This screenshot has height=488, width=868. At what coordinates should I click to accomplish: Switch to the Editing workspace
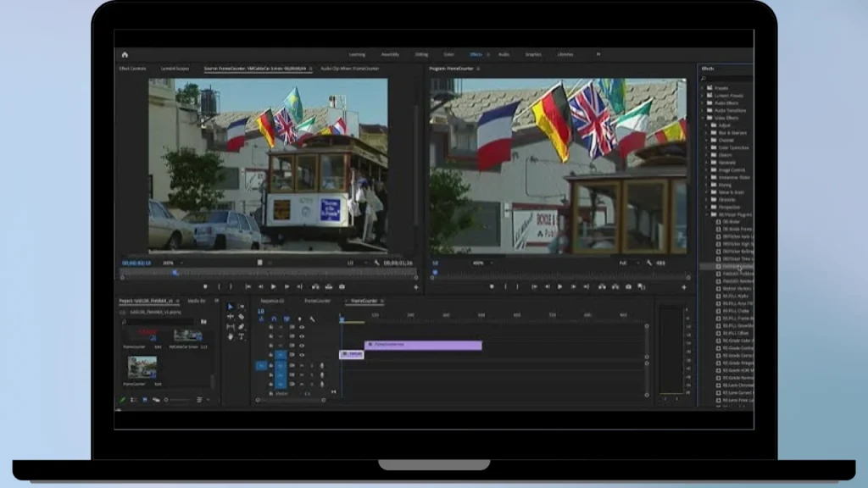[x=422, y=55]
